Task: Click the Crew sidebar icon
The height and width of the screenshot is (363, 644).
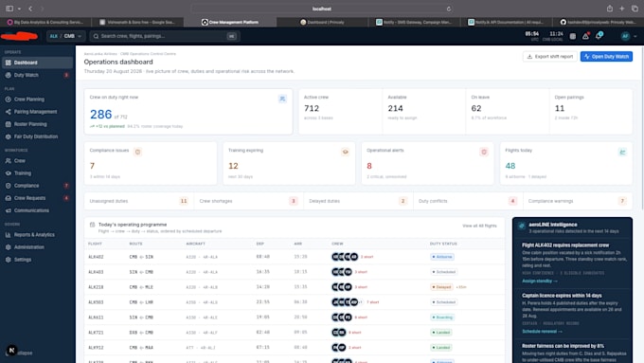Action: pyautogui.click(x=9, y=161)
